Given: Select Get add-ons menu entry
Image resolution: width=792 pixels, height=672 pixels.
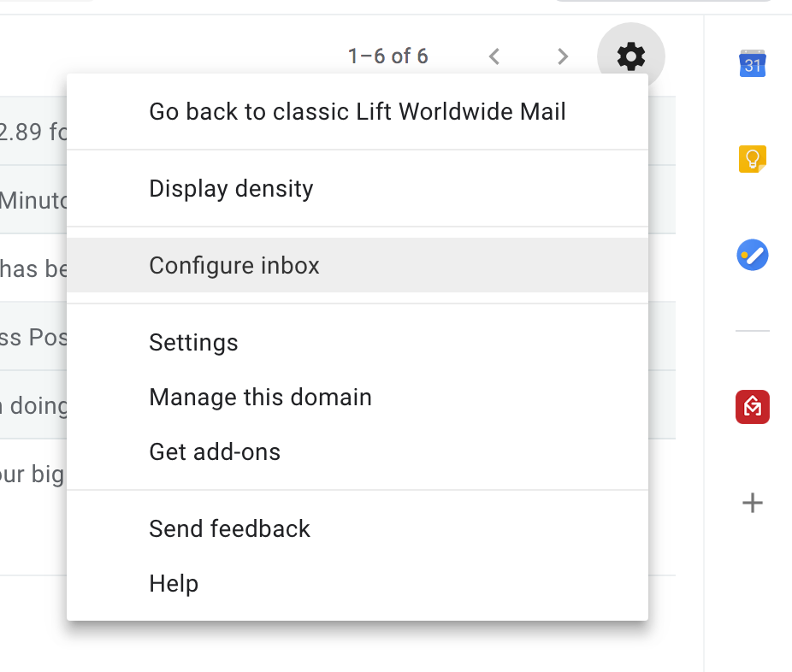Looking at the screenshot, I should (x=358, y=451).
